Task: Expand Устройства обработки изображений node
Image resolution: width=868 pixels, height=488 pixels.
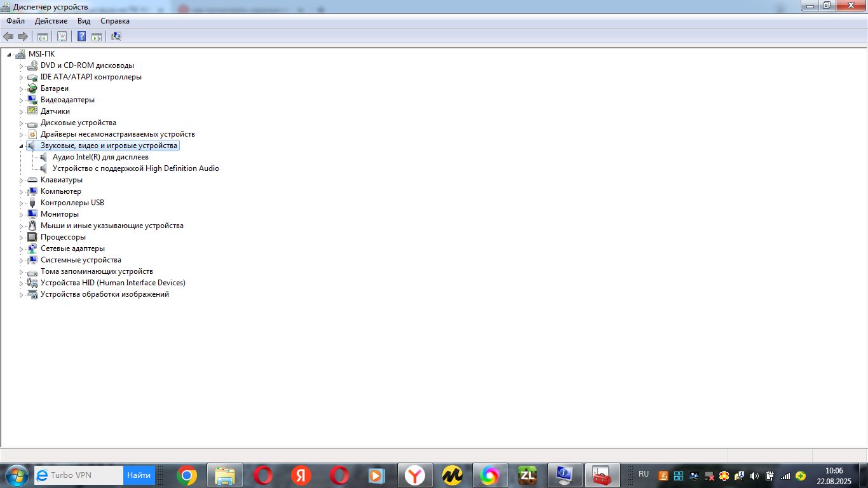Action: [21, 295]
